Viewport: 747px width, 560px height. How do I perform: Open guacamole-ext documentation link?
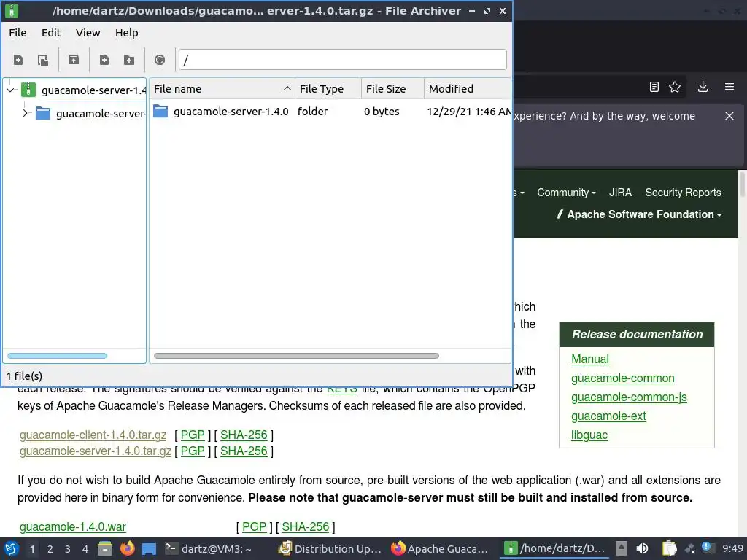point(608,416)
